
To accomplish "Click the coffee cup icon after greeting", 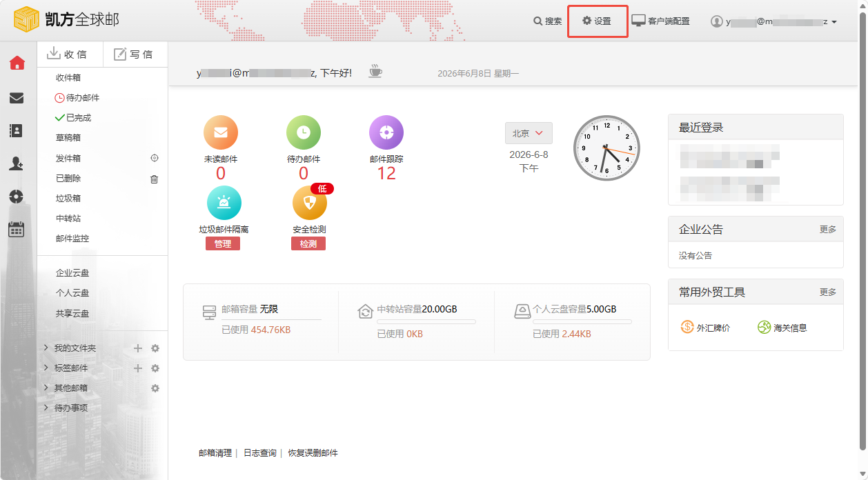I will click(x=375, y=71).
